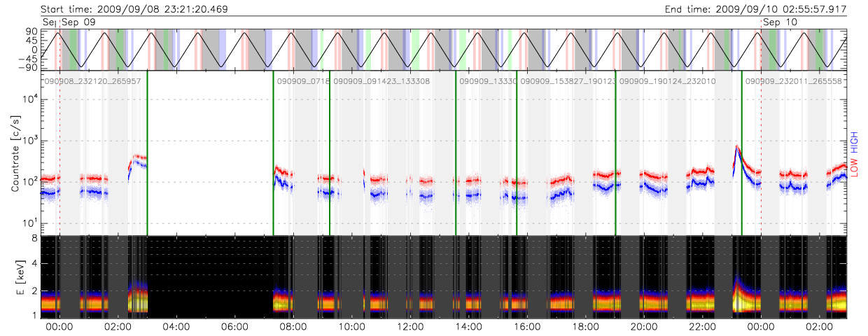
Task: Click the E [keV] axis title
Action: [15, 277]
